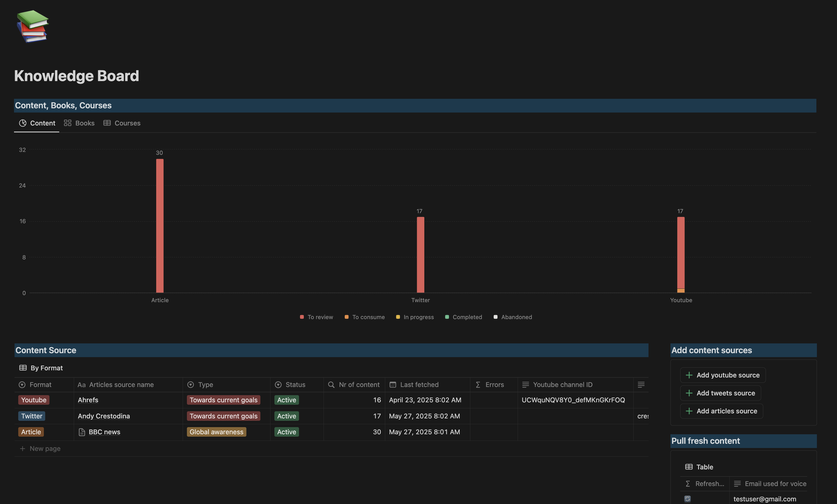837x504 pixels.
Task: Click the calendar icon on Last fetched column
Action: point(393,385)
